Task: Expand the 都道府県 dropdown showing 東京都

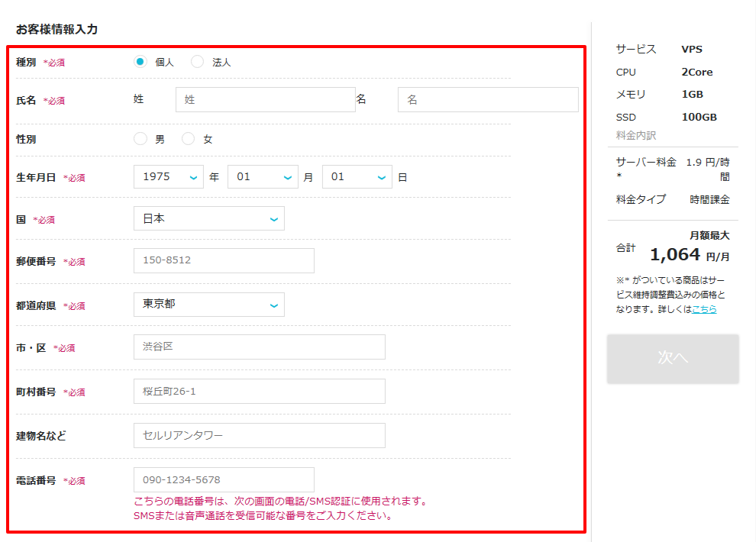Action: point(208,304)
